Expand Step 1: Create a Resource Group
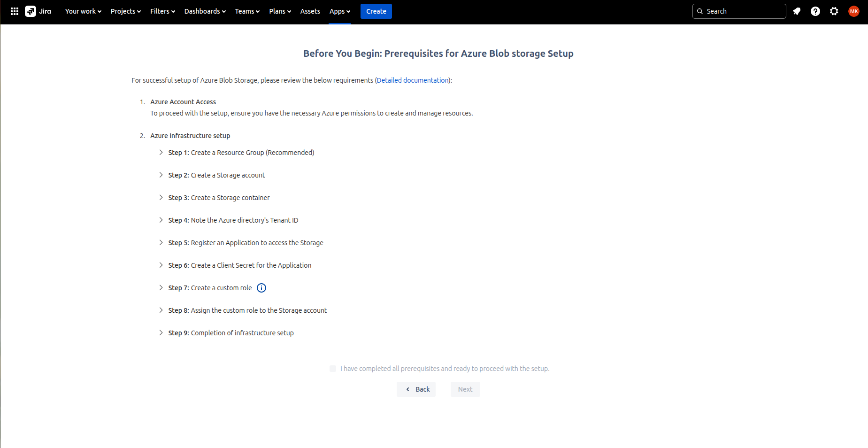 (x=161, y=153)
